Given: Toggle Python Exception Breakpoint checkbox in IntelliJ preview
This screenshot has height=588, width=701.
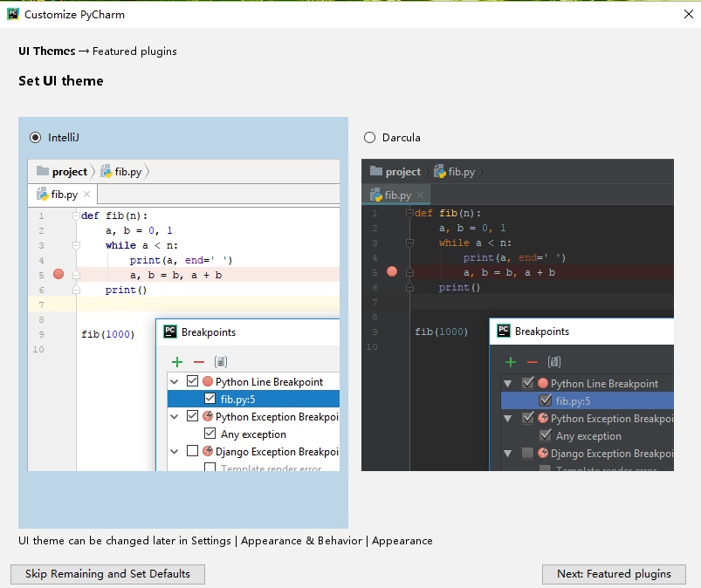Looking at the screenshot, I should [192, 416].
